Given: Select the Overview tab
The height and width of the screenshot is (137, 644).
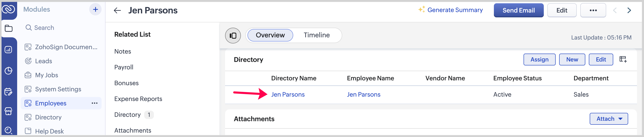Looking at the screenshot, I should click(x=270, y=35).
